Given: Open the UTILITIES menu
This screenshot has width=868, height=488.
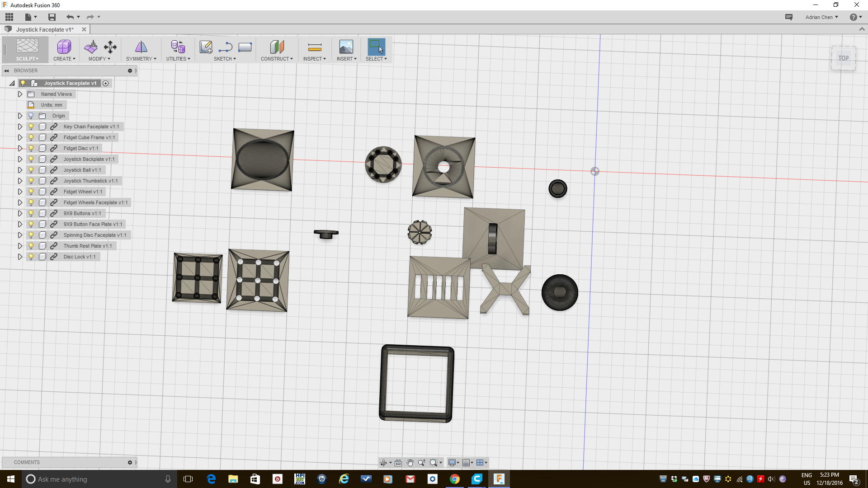Looking at the screenshot, I should tap(178, 59).
